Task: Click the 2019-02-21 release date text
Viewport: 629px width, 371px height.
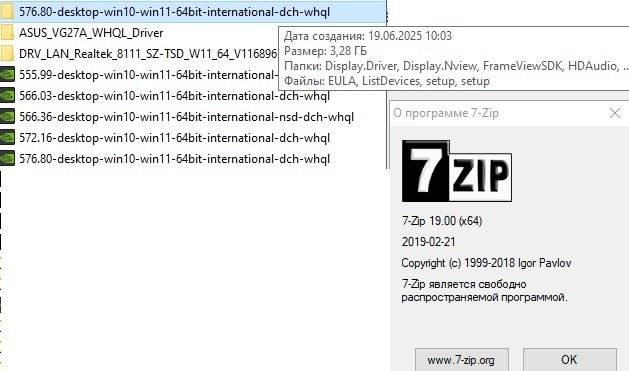Action: coord(428,242)
